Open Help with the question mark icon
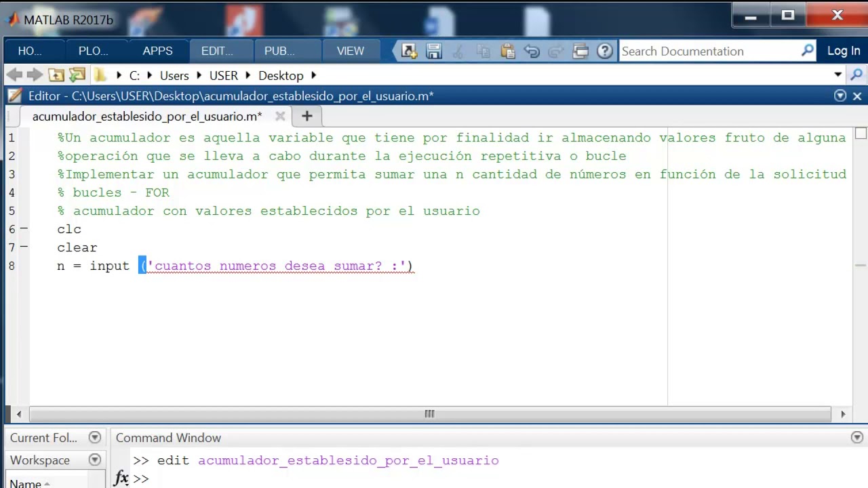The width and height of the screenshot is (868, 488). click(605, 51)
